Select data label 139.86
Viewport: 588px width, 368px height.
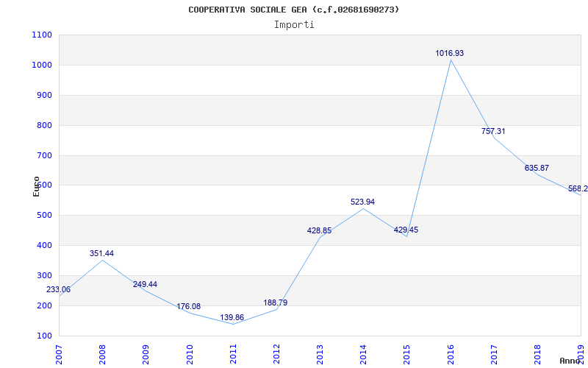click(x=232, y=317)
